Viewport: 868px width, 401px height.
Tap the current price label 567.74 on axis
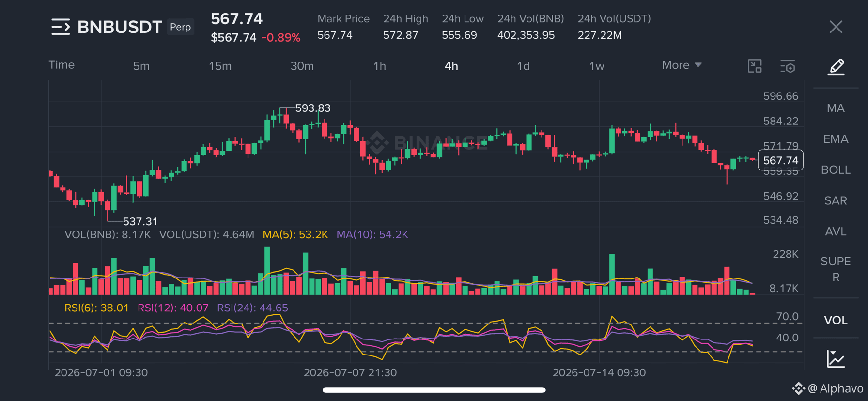pos(780,160)
